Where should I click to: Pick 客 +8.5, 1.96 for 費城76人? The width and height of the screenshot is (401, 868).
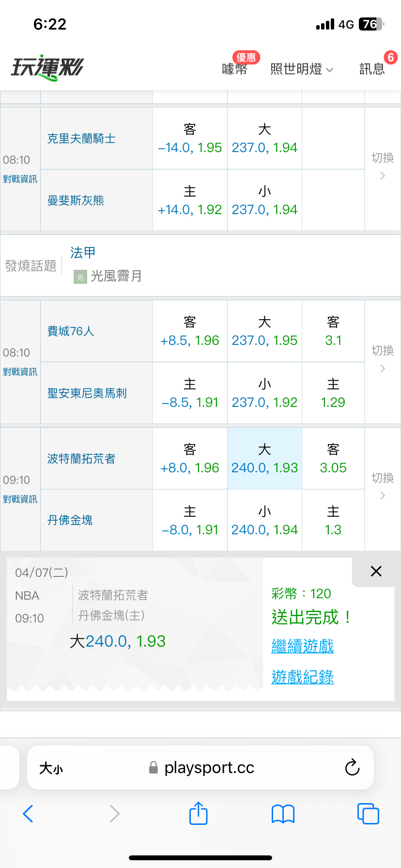(190, 331)
